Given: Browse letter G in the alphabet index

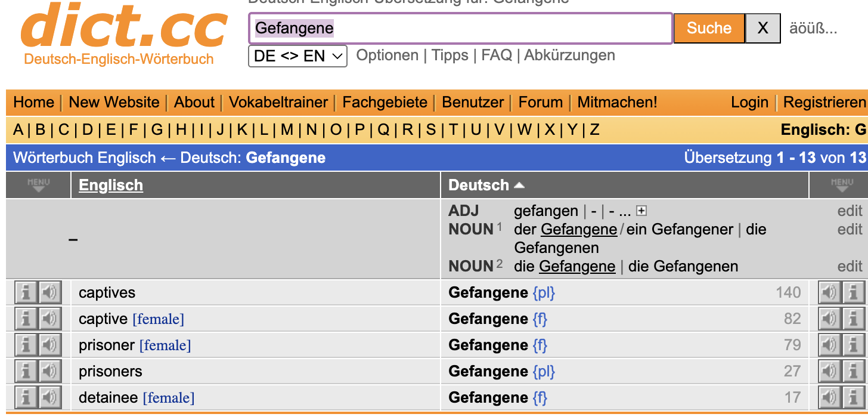Looking at the screenshot, I should point(157,129).
